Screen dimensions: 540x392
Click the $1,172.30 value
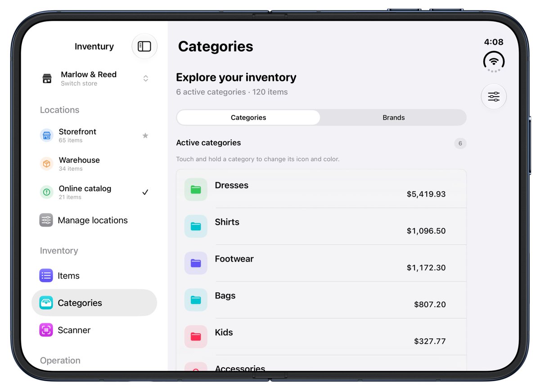[x=426, y=268]
